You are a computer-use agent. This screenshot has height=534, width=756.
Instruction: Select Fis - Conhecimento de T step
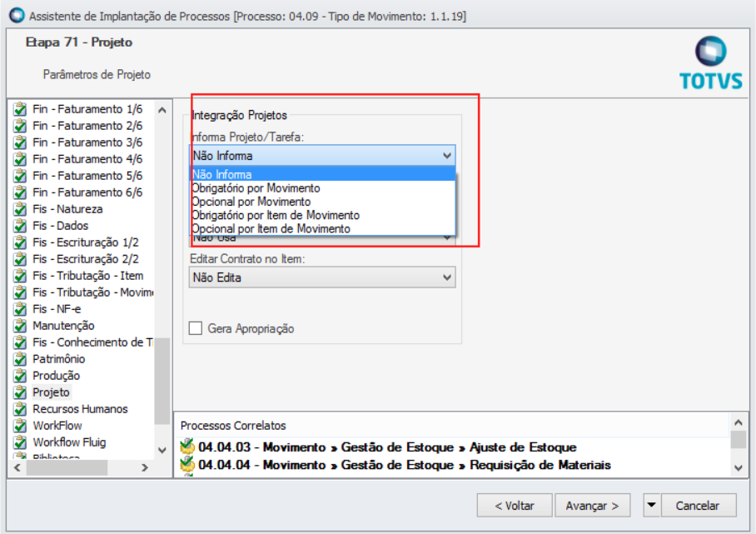coord(92,342)
